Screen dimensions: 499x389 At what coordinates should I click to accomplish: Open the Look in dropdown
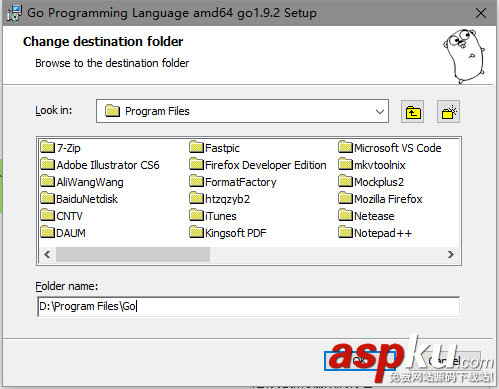[242, 111]
